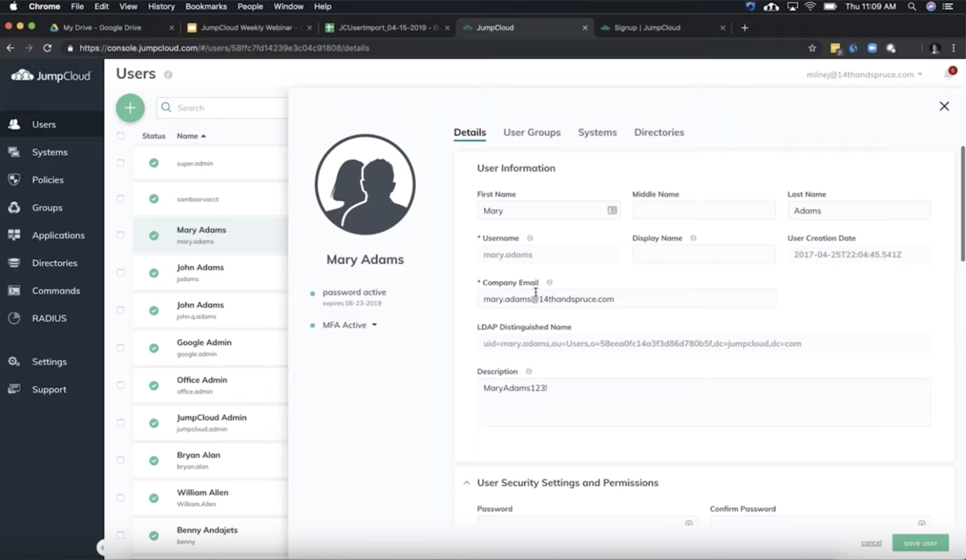Close the user details panel

tap(944, 106)
